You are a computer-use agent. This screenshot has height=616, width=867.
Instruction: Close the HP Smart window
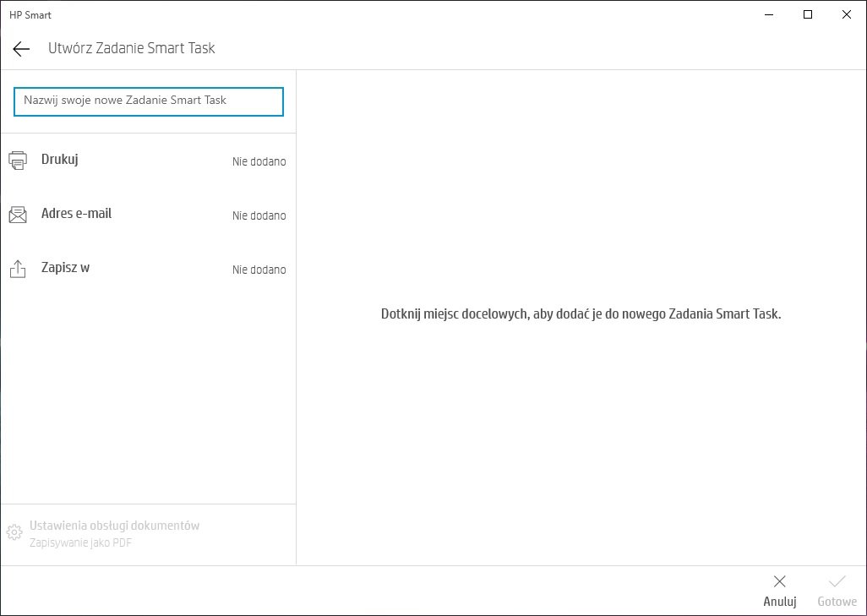coord(847,15)
